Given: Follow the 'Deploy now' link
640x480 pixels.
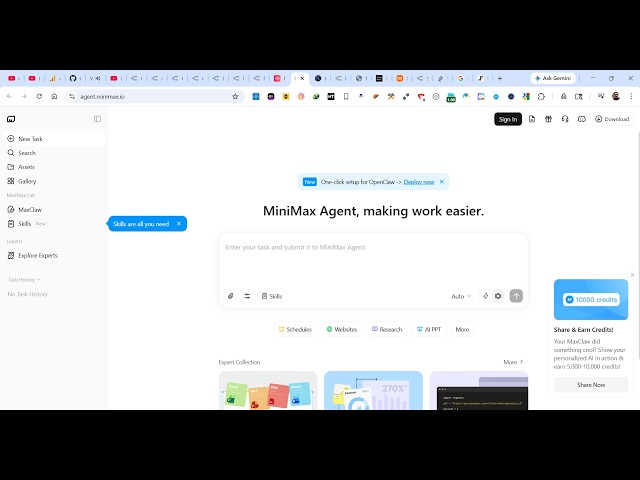Looking at the screenshot, I should [x=419, y=182].
